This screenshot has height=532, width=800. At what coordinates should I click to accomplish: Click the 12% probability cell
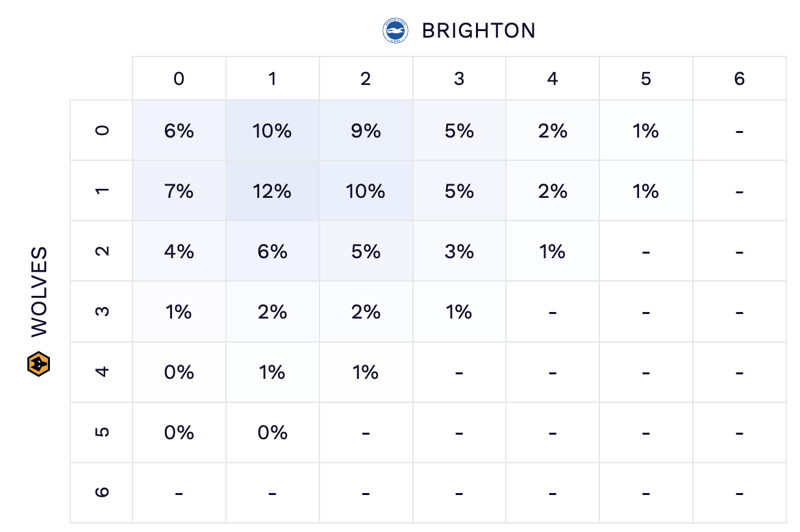272,191
